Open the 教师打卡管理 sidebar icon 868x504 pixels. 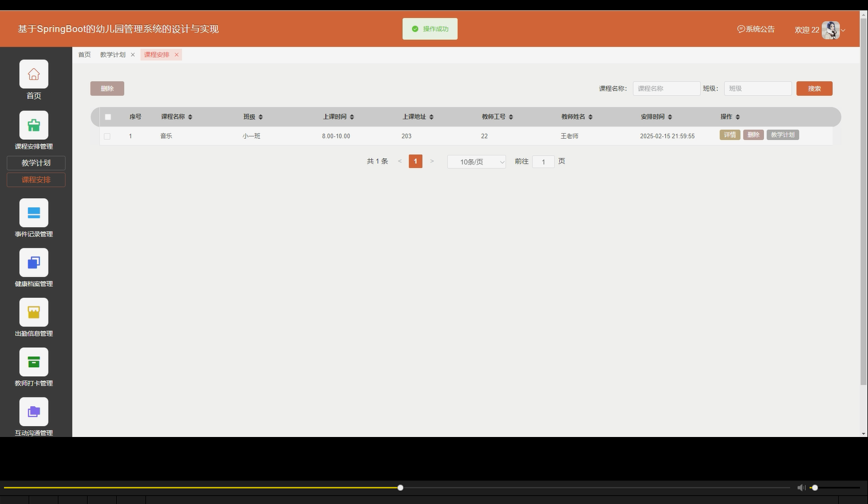34,362
